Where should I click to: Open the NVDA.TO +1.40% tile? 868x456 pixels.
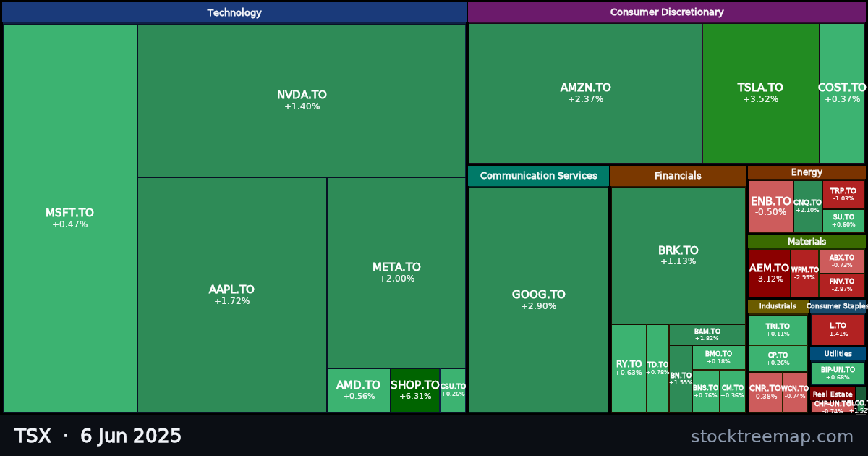[x=302, y=101]
